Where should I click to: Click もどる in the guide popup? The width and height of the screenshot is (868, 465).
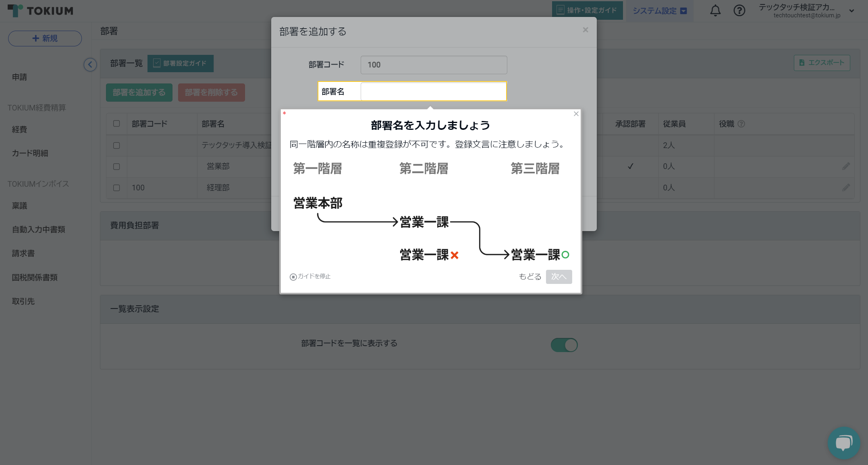(x=530, y=277)
